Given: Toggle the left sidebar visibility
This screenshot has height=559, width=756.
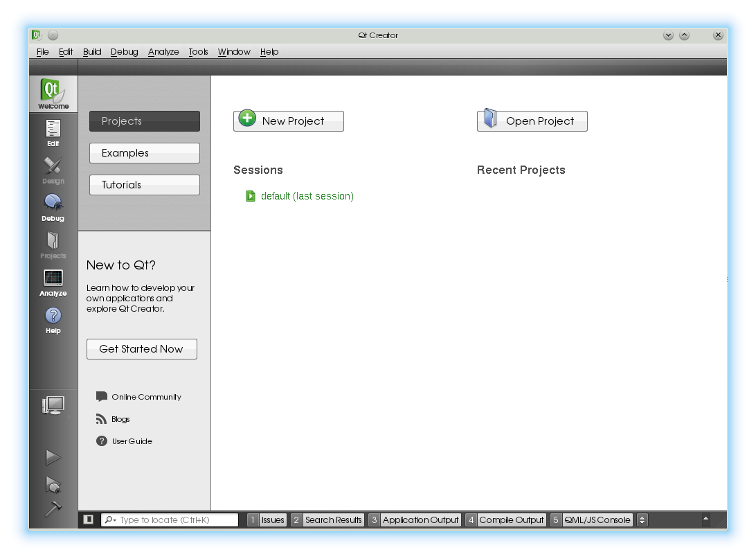Looking at the screenshot, I should click(88, 520).
